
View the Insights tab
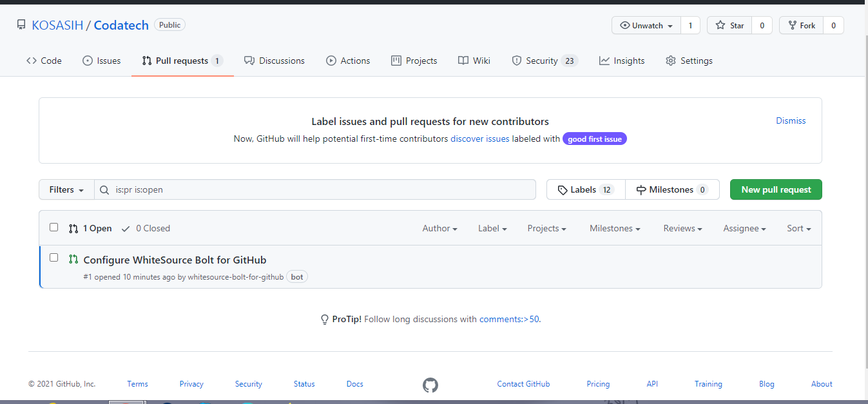[x=622, y=61]
